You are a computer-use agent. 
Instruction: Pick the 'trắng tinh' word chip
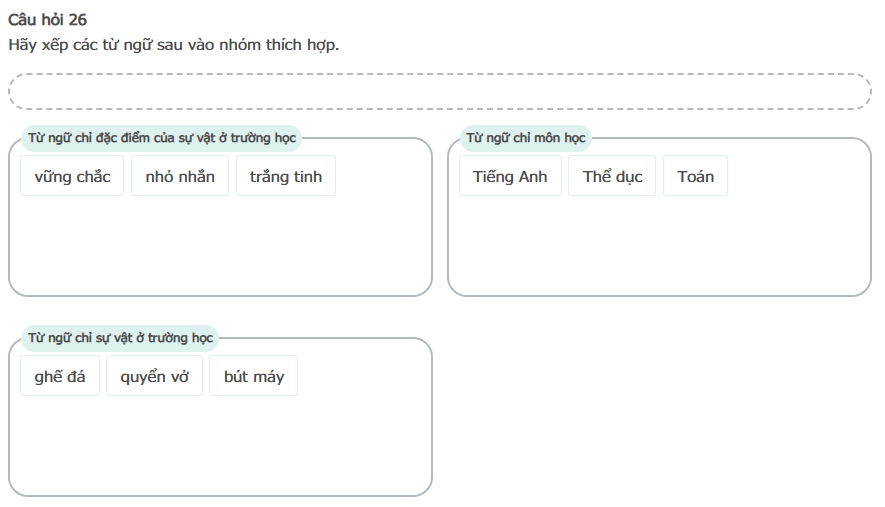286,176
